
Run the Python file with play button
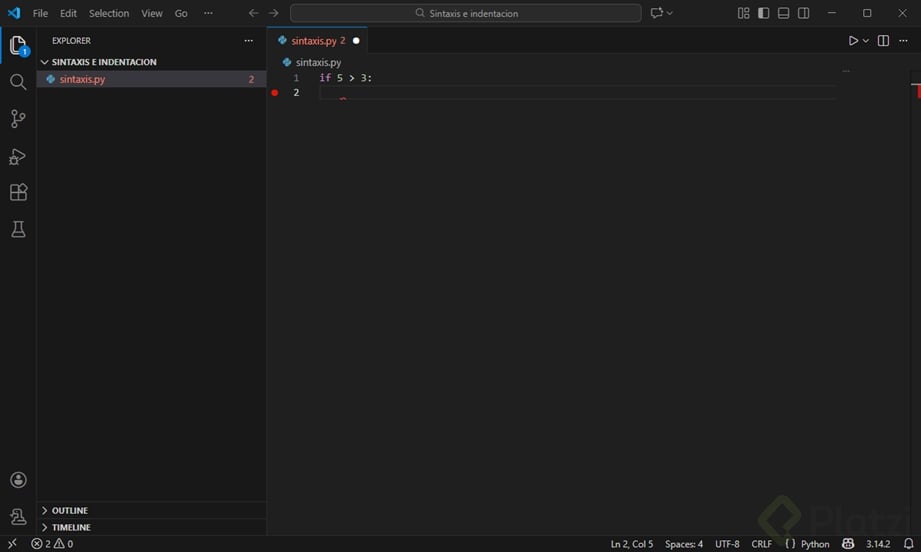[x=853, y=41]
